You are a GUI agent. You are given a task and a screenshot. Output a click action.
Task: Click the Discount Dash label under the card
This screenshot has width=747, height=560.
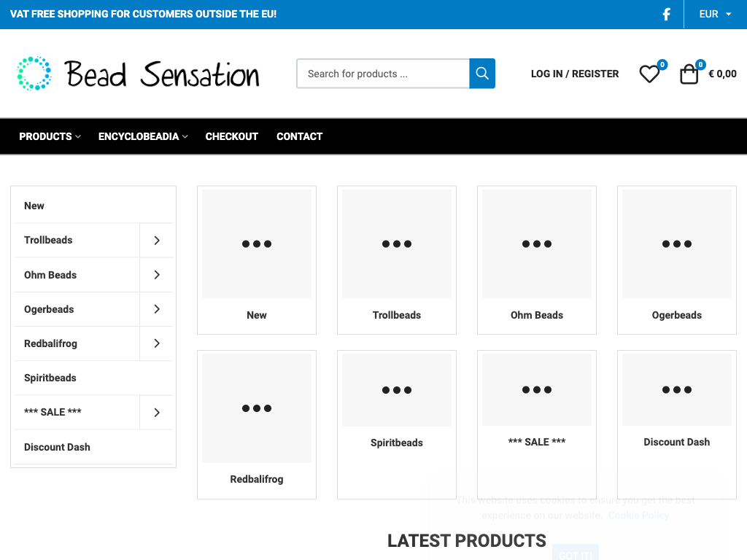[x=677, y=442]
